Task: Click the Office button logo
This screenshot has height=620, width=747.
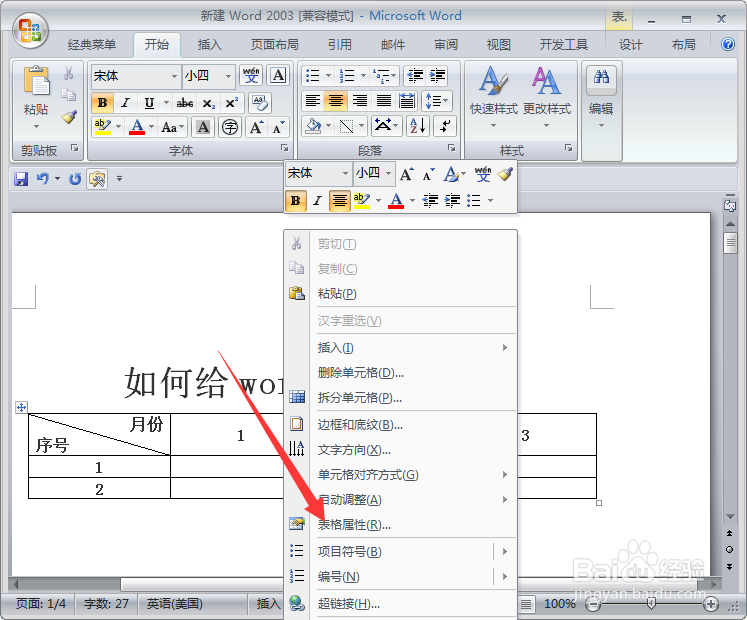Action: pos(30,30)
